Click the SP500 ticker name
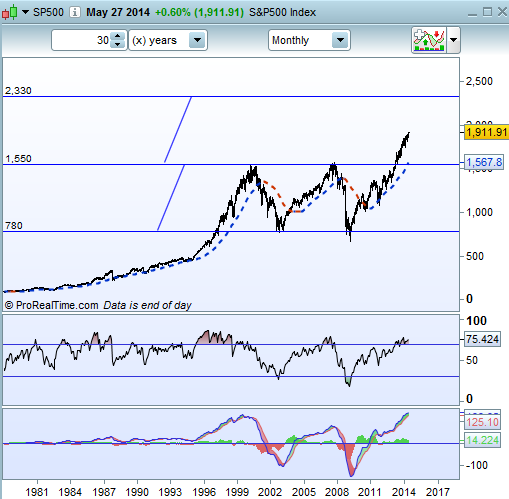 click(x=48, y=12)
